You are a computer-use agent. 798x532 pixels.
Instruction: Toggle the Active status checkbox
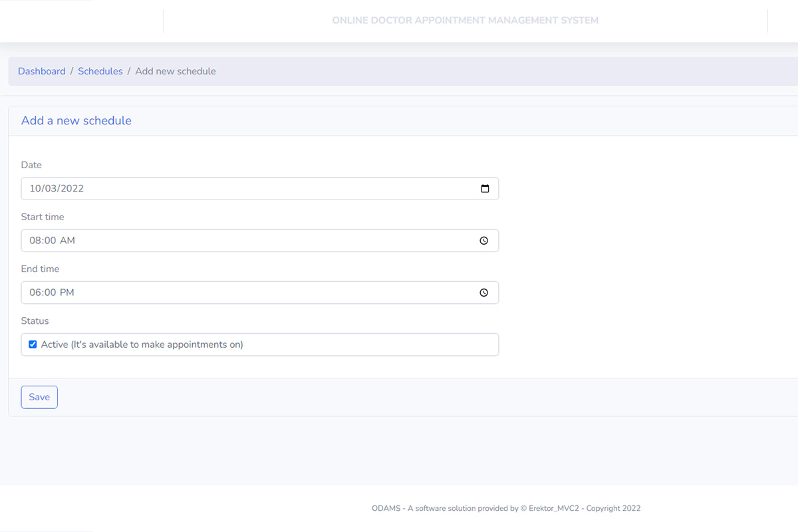(x=33, y=344)
